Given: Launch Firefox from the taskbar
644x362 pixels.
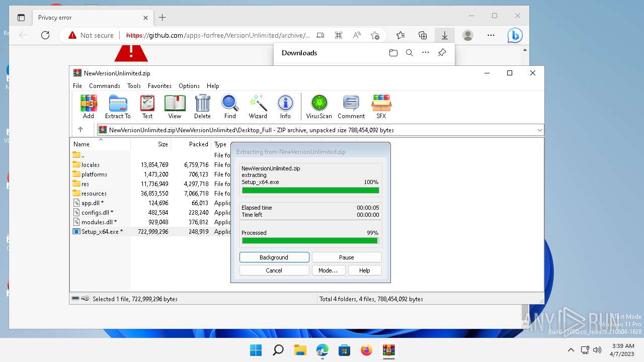Looking at the screenshot, I should [366, 350].
